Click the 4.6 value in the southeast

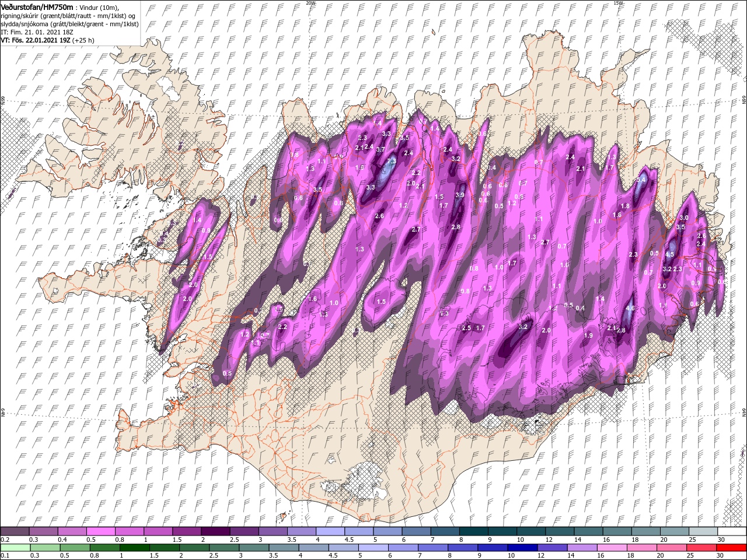(x=630, y=309)
